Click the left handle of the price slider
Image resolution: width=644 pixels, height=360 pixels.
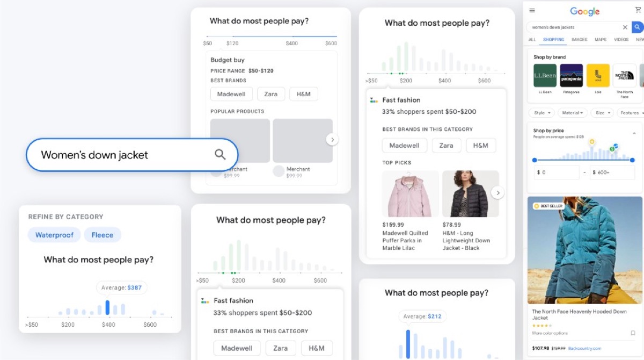pyautogui.click(x=535, y=160)
